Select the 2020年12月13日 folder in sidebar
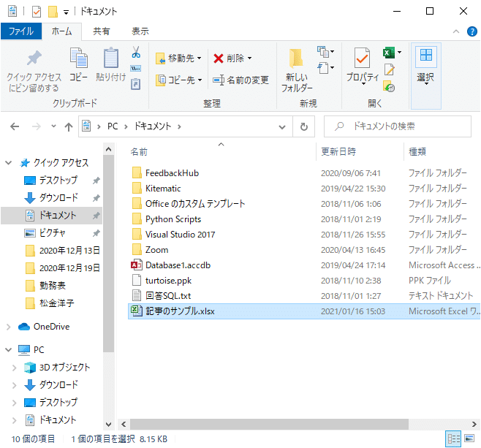Image resolution: width=481 pixels, height=448 pixels. [69, 251]
